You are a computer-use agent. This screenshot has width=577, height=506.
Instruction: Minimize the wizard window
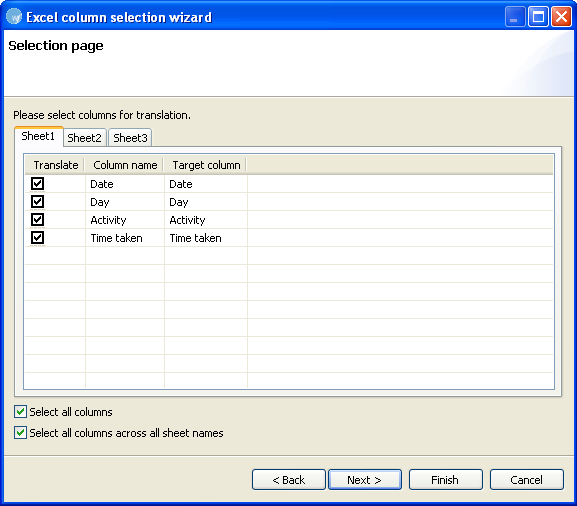(x=515, y=17)
